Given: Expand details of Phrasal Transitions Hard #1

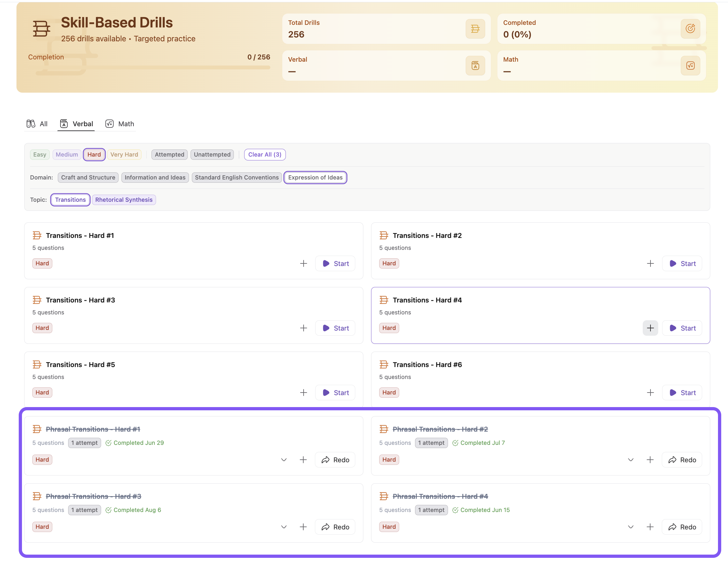Looking at the screenshot, I should (x=284, y=460).
